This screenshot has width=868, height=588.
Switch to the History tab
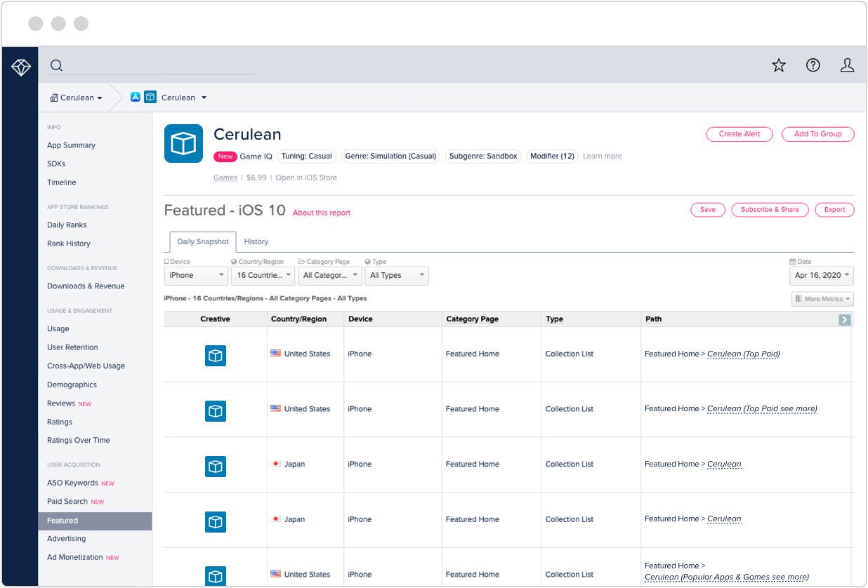click(256, 241)
